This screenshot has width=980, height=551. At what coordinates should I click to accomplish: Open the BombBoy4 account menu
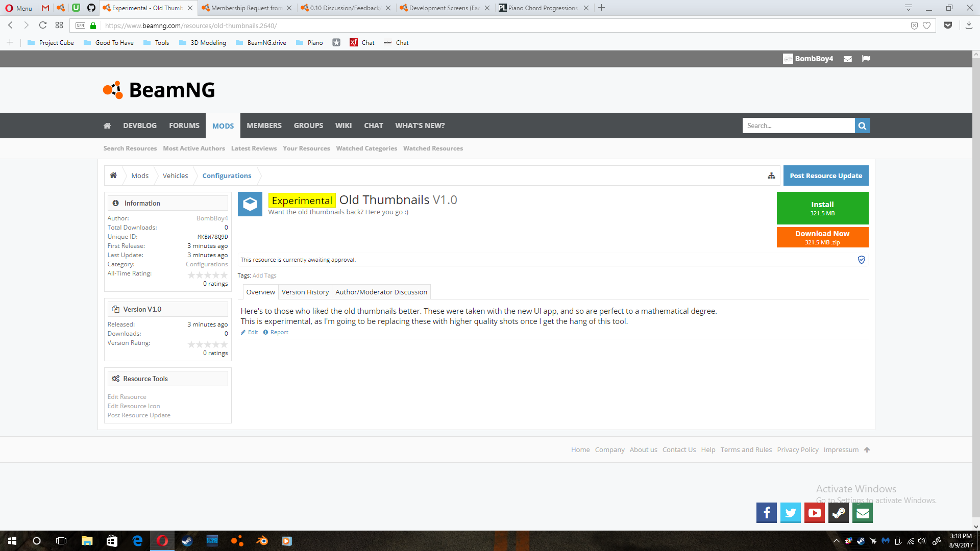808,59
